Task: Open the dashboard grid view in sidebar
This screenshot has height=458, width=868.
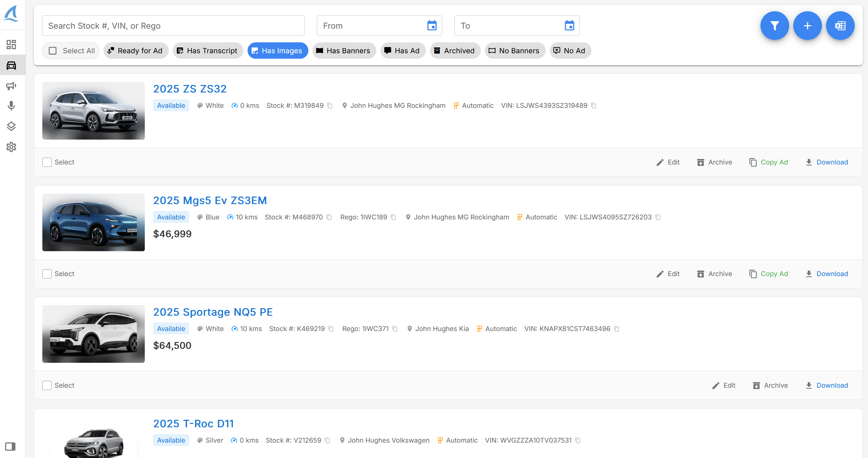Action: click(x=11, y=44)
